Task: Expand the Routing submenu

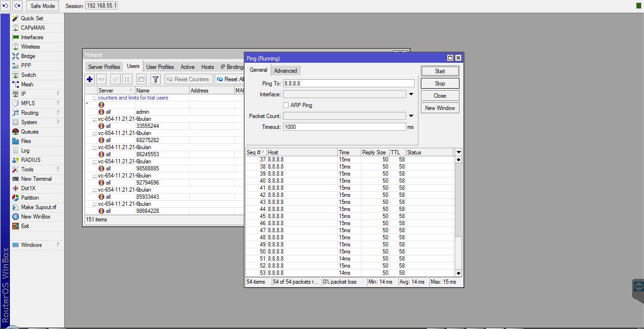Action: 59,113
